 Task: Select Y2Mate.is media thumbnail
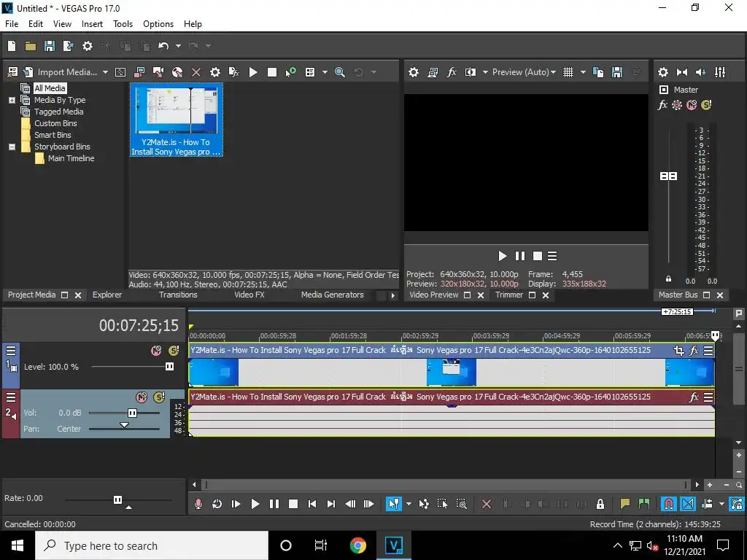pos(177,120)
